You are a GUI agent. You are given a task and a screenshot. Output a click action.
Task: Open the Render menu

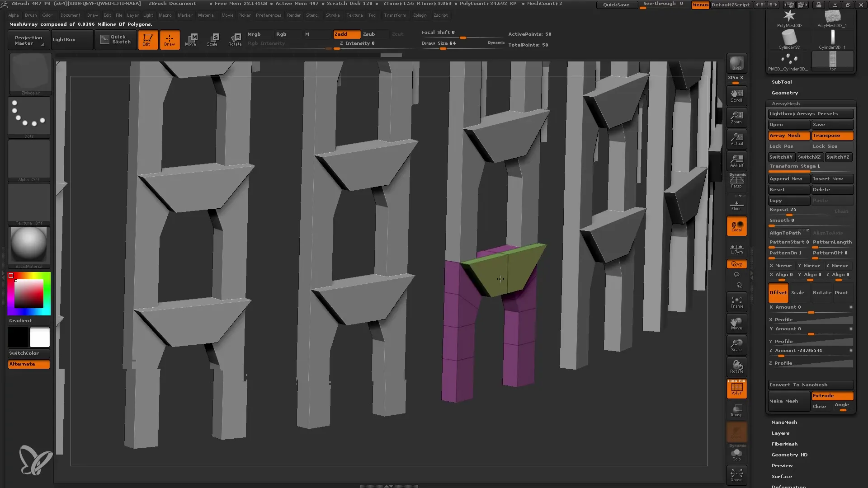click(x=294, y=15)
